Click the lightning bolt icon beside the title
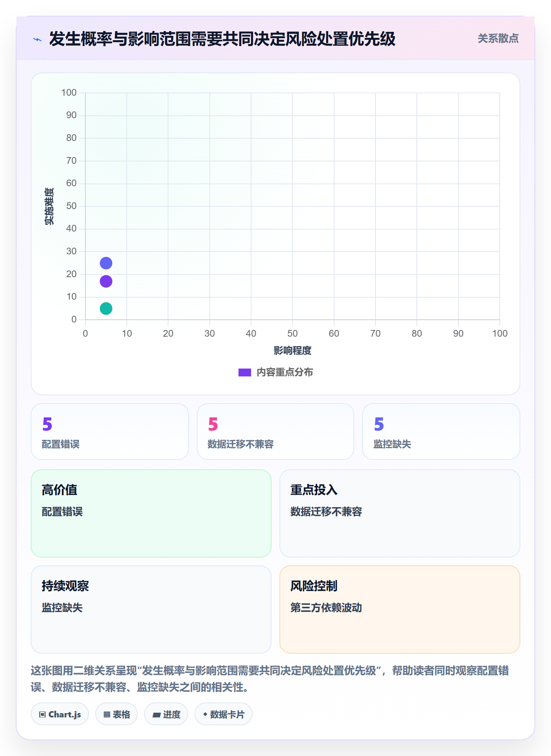 point(37,39)
